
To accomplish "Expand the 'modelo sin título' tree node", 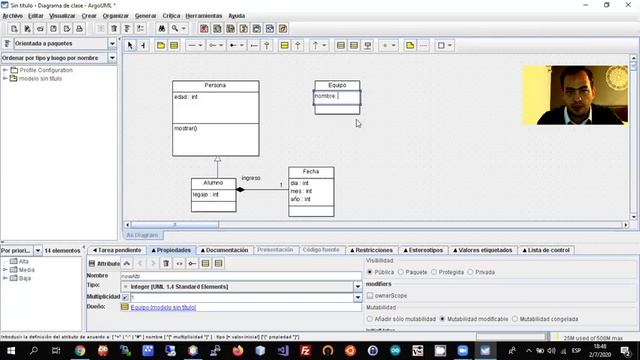I will click(x=5, y=78).
